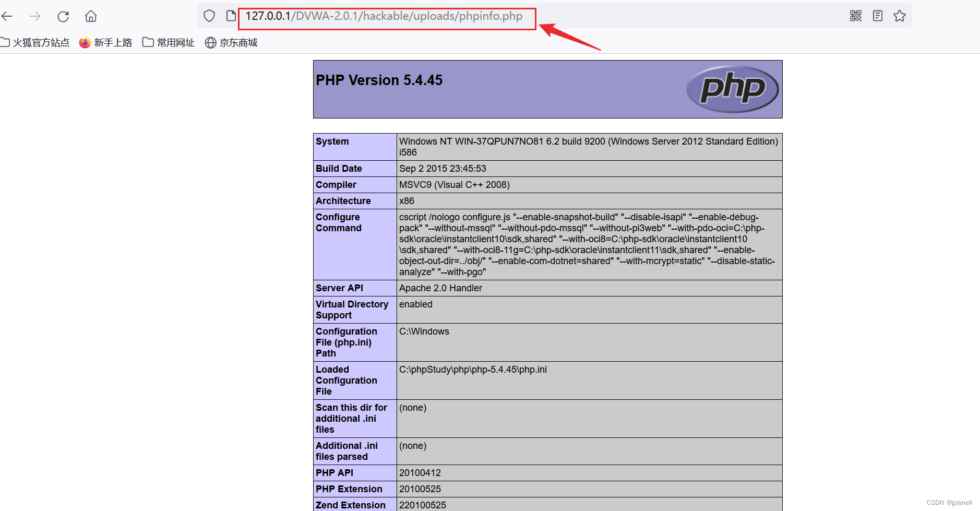The image size is (980, 511).
Task: Open the 火狐官方站点 bookmark folder
Action: (35, 42)
